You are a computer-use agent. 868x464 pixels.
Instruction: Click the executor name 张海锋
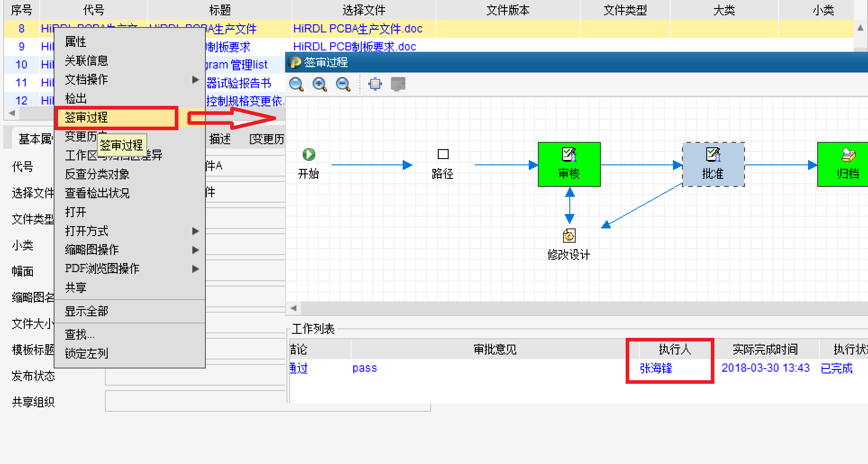[x=656, y=368]
